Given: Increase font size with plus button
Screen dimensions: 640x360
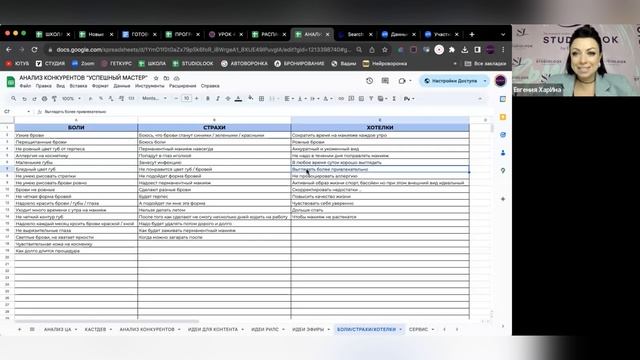Looking at the screenshot, I should coord(196,98).
